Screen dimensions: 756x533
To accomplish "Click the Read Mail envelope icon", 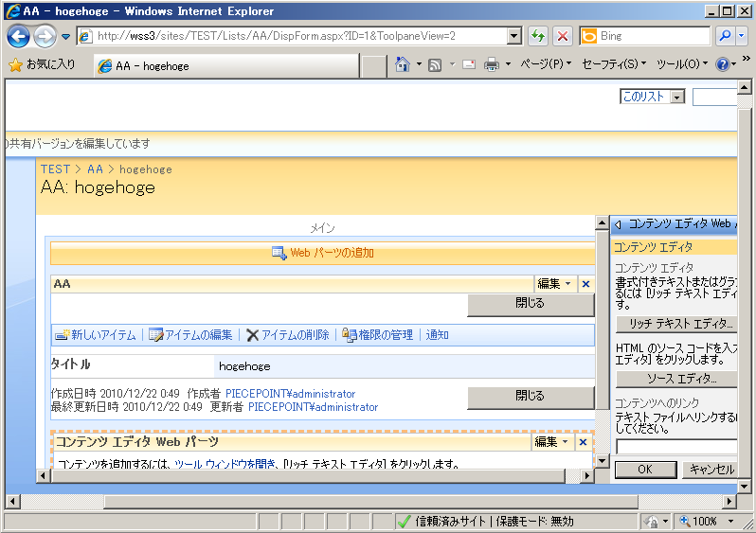I will pos(469,64).
